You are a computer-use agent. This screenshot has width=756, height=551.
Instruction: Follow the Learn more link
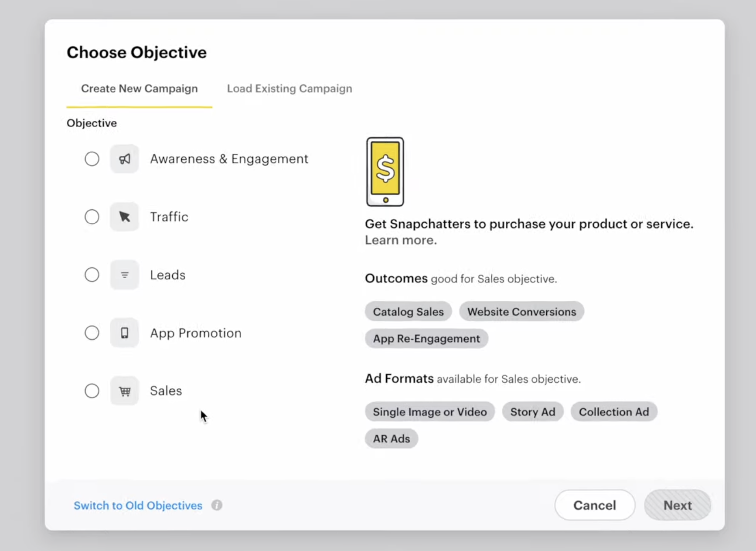[x=401, y=240]
